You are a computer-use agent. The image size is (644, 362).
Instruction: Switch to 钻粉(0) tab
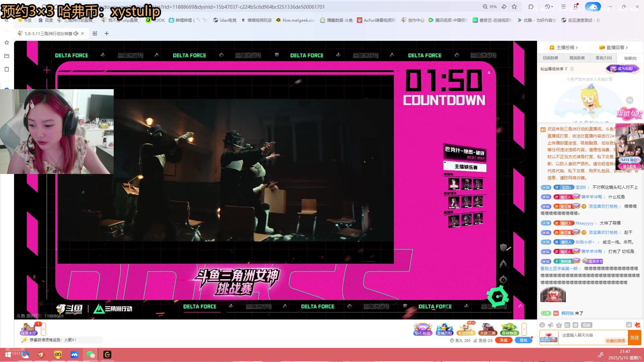tap(630, 58)
